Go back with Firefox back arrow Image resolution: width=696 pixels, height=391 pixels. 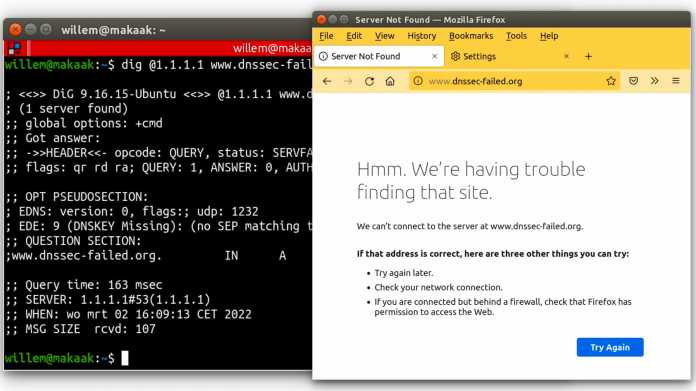327,81
